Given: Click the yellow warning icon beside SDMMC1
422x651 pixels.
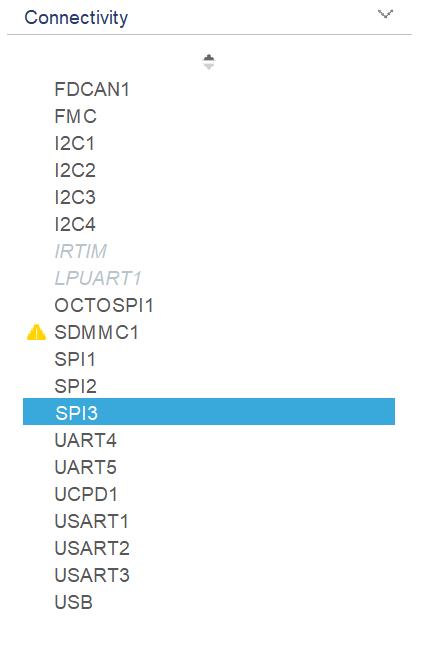Looking at the screenshot, I should pos(36,332).
